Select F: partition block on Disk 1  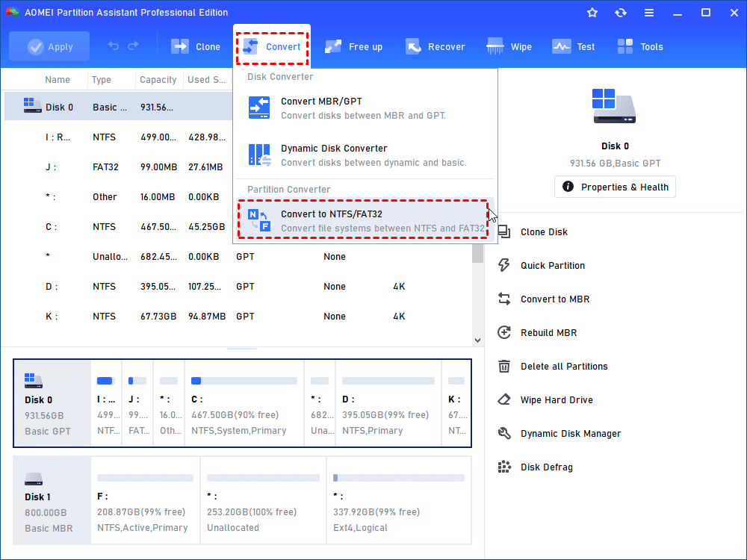145,500
